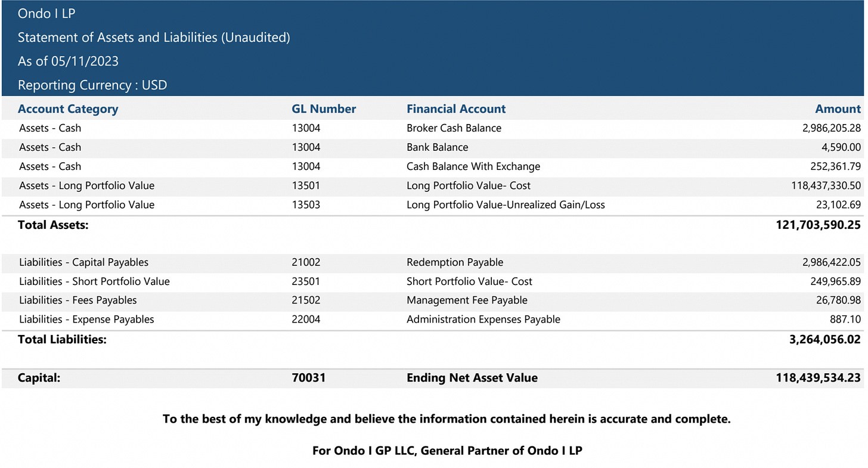Select GL number 13503

tap(306, 204)
